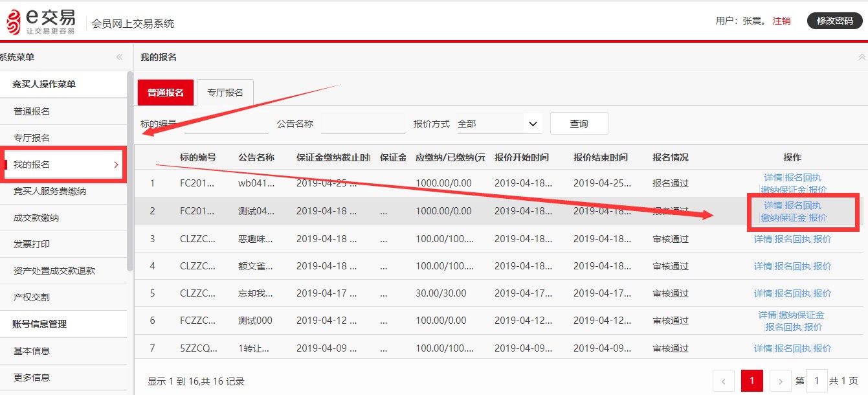Click the 查询 search button
Screen dimensions: 868x395
(579, 124)
